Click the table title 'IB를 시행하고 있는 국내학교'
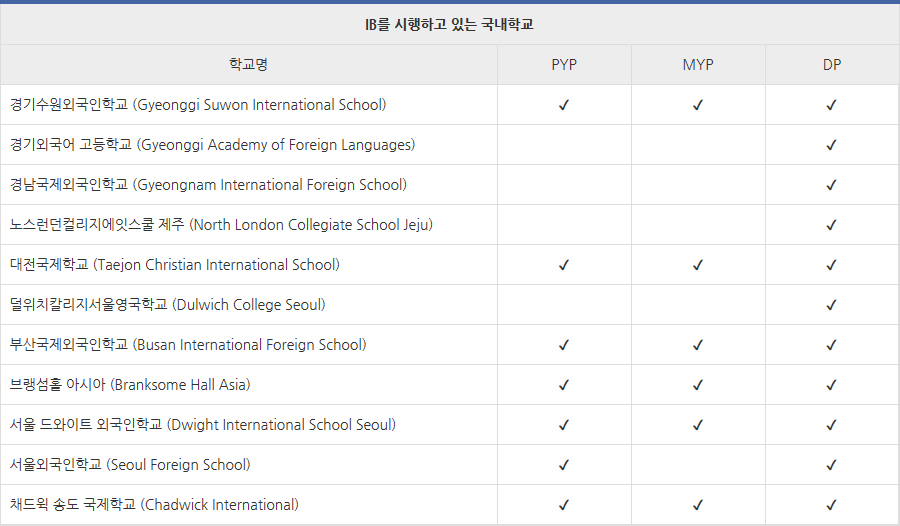 (449, 24)
